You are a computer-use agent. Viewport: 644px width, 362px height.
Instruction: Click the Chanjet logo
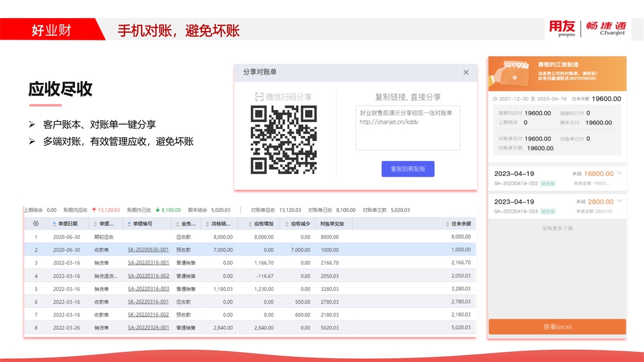(605, 28)
